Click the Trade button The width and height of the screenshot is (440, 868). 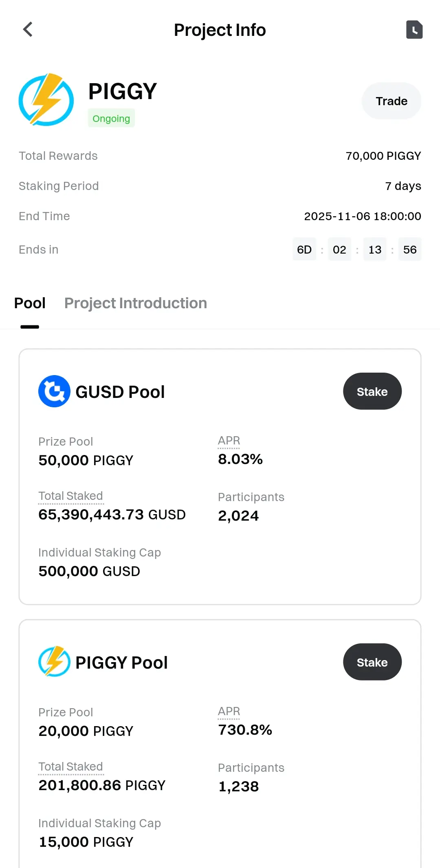(x=391, y=101)
